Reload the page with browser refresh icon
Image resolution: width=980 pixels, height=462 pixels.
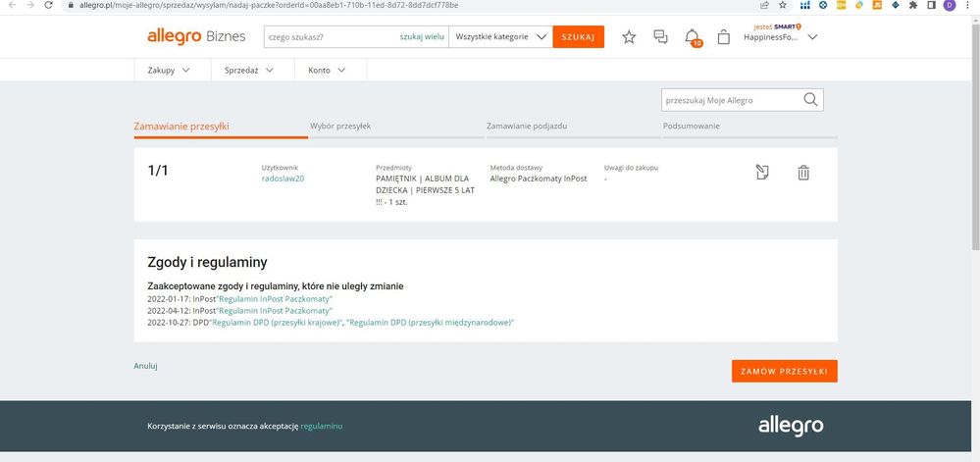[48, 5]
